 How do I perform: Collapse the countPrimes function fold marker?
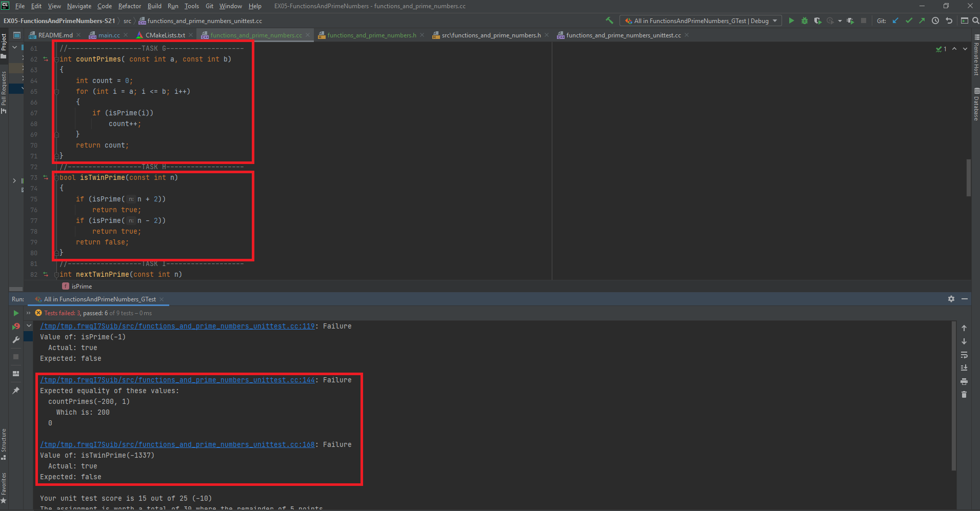[x=57, y=59]
